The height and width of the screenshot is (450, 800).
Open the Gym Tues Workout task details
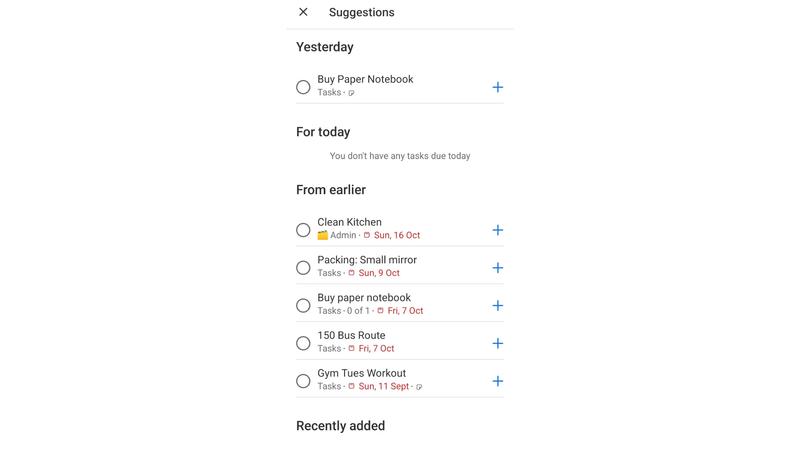click(362, 373)
